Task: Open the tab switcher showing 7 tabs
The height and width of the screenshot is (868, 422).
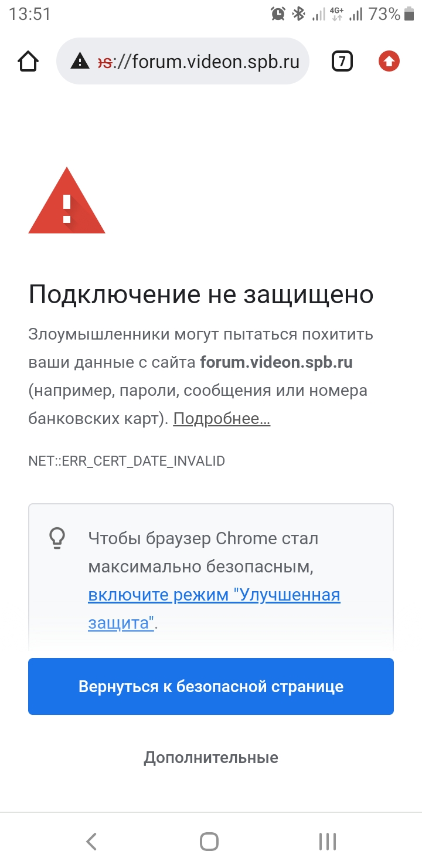Action: [x=342, y=61]
